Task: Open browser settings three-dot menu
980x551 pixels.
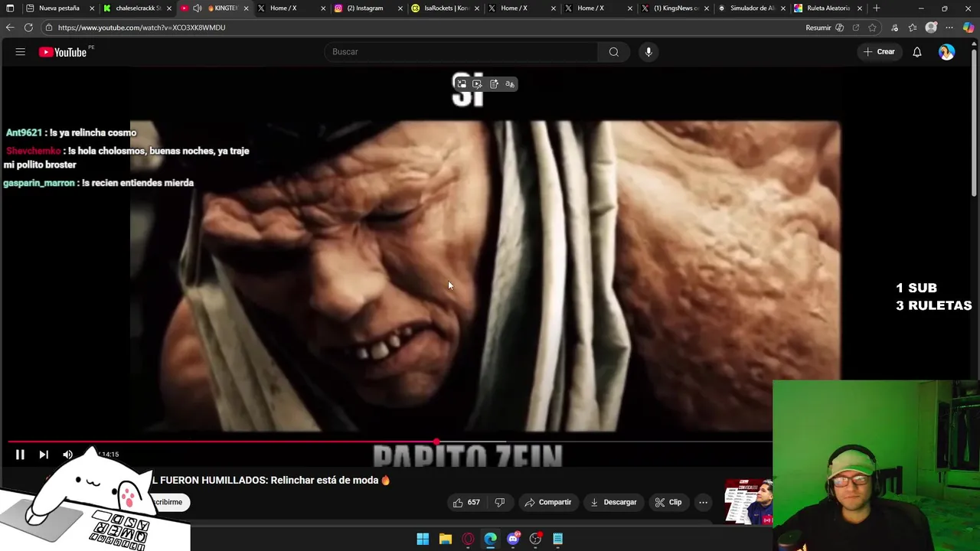Action: point(949,28)
